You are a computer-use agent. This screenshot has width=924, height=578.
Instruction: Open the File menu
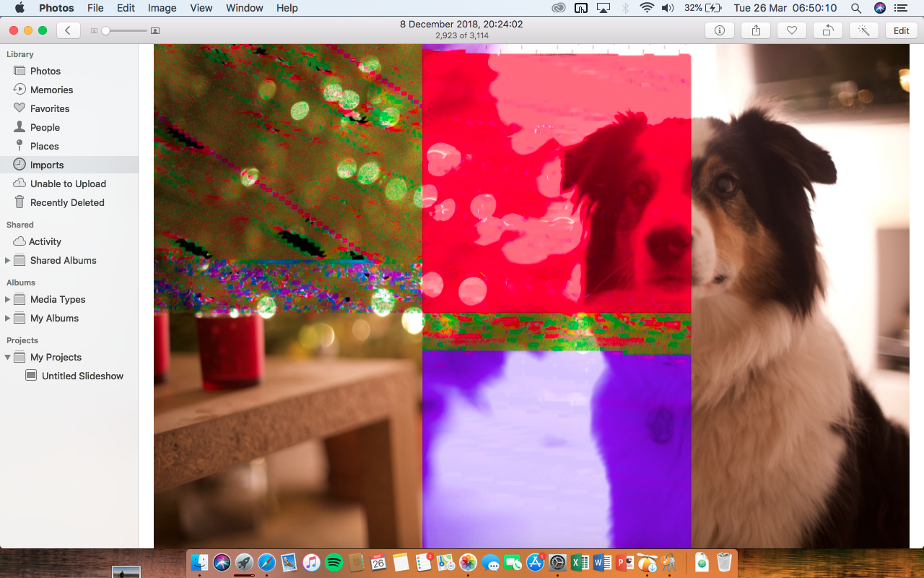point(95,8)
